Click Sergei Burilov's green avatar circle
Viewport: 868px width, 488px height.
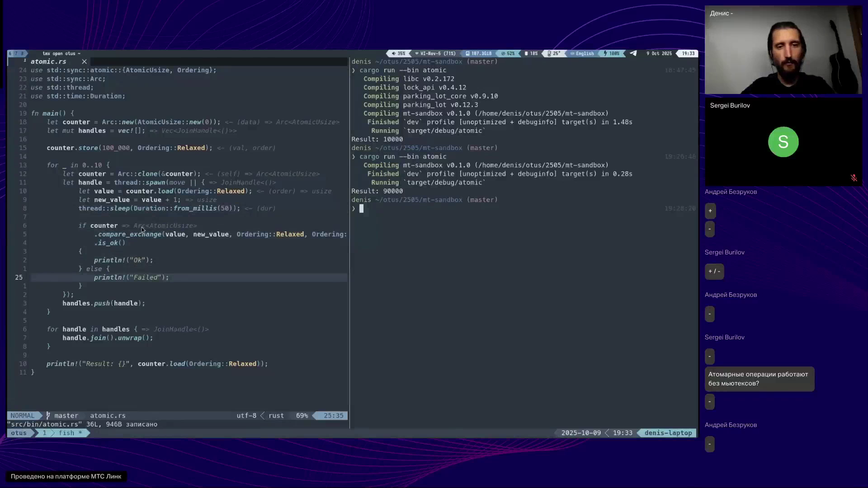pyautogui.click(x=783, y=142)
